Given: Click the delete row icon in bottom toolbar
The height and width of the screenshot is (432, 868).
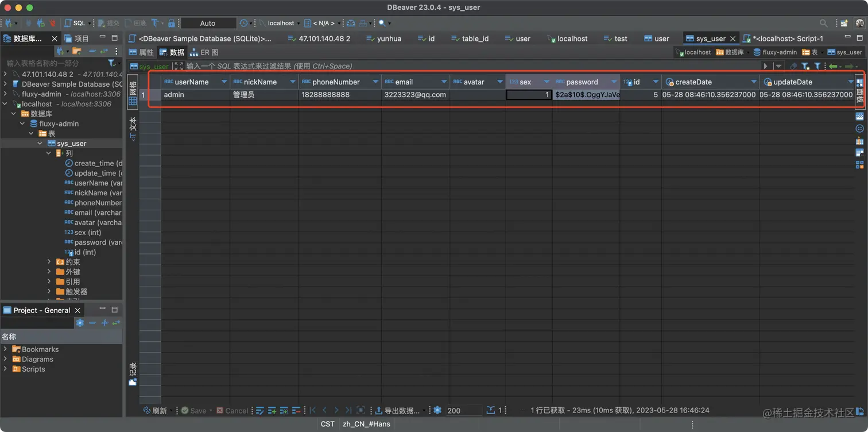Looking at the screenshot, I should pos(296,410).
